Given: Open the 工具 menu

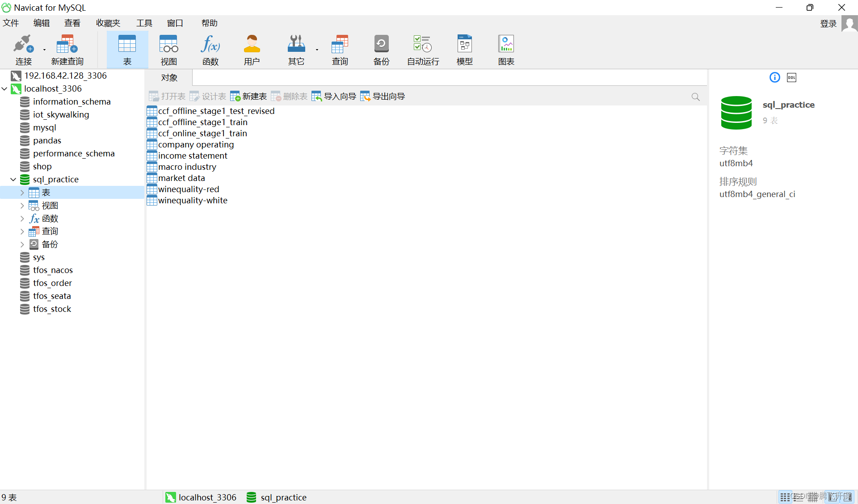Looking at the screenshot, I should click(144, 23).
